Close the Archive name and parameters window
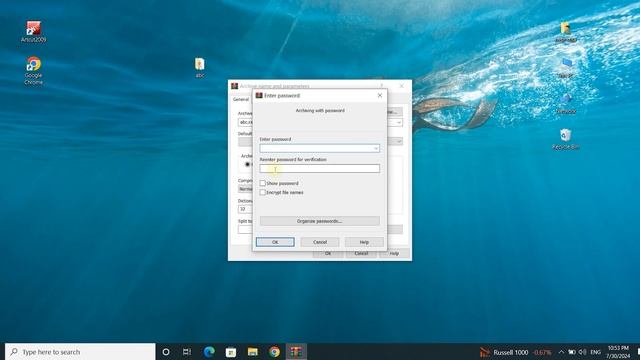Viewport: 640px width, 360px height. coord(402,86)
